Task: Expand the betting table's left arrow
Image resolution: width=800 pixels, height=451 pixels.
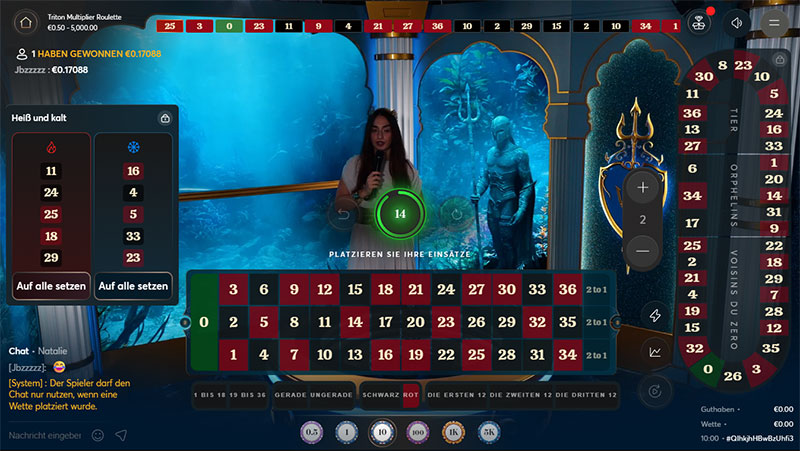Action: pos(184,322)
